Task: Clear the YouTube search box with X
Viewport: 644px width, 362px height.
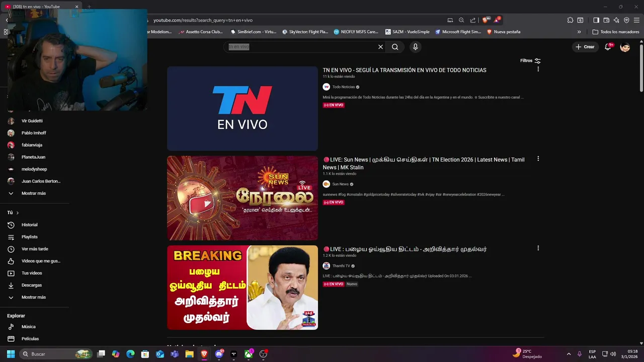Action: pos(380,47)
